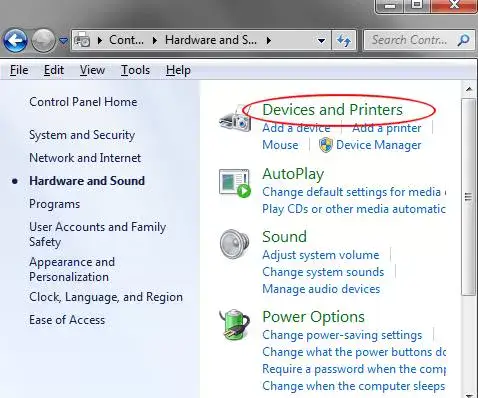Open the Edit menu
The height and width of the screenshot is (398, 478).
click(x=54, y=70)
